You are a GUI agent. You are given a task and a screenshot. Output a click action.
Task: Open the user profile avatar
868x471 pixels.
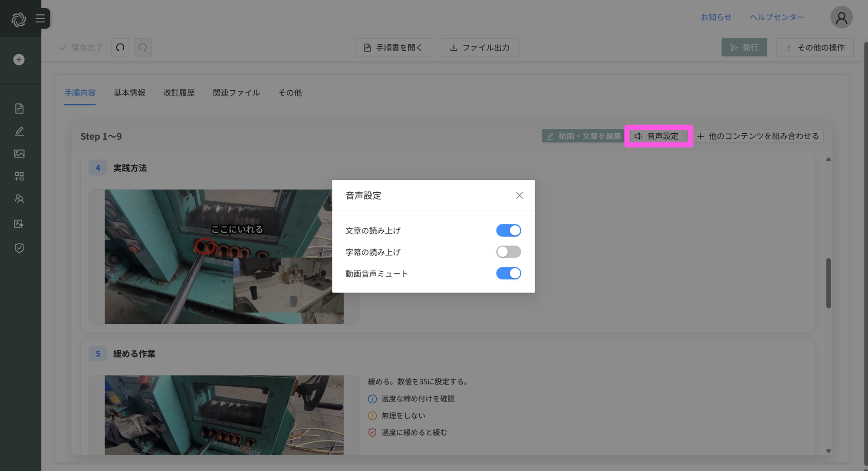[841, 18]
